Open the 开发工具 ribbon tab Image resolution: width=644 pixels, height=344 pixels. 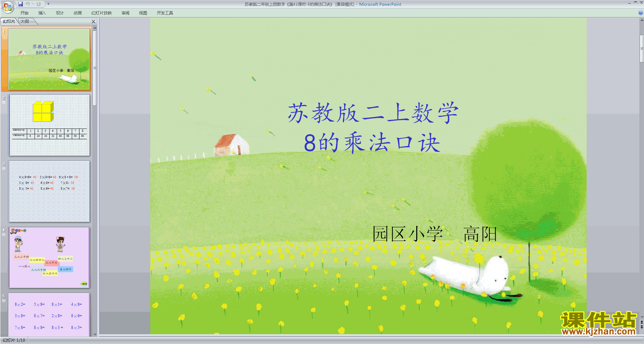click(165, 13)
